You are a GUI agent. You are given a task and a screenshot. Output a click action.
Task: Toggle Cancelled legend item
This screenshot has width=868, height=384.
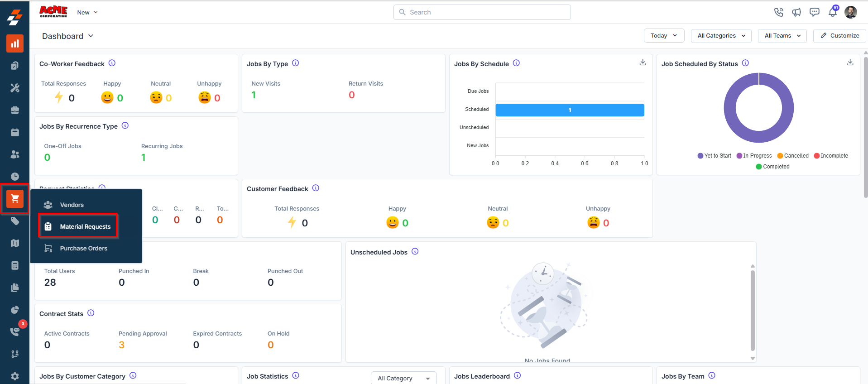tap(793, 156)
